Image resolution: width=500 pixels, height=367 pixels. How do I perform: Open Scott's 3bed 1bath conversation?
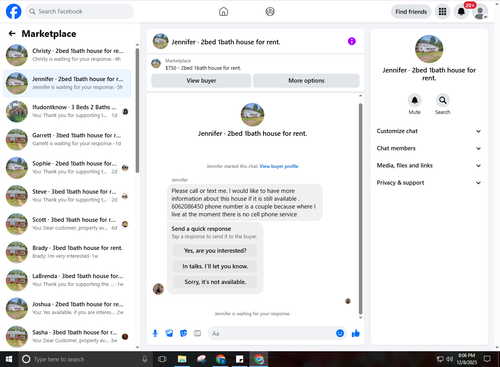68,224
